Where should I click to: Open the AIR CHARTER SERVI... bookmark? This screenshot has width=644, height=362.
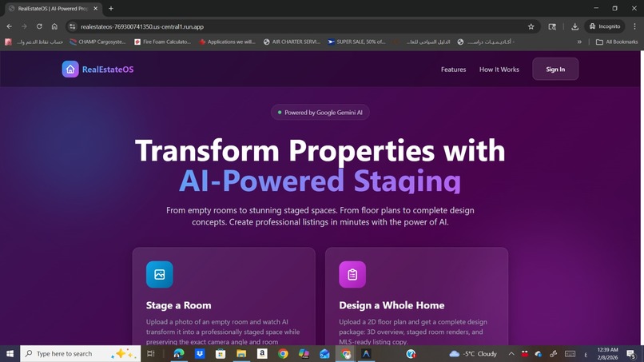(x=292, y=42)
